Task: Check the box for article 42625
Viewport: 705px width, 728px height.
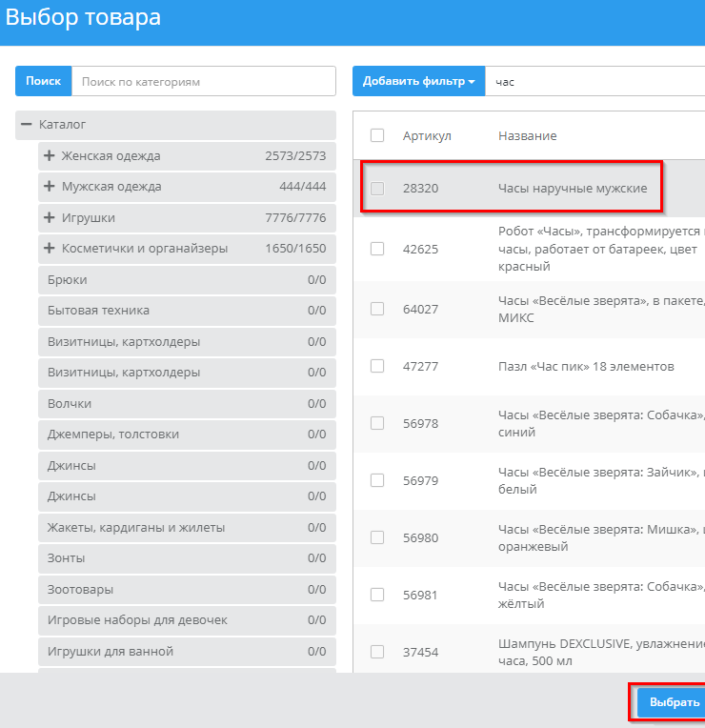Action: pyautogui.click(x=377, y=249)
